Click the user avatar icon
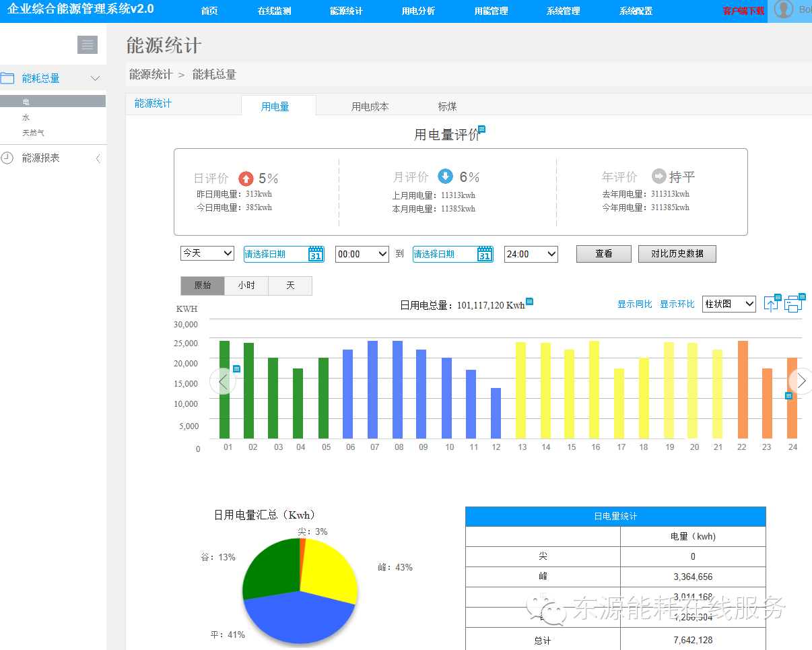This screenshot has width=812, height=650. [x=783, y=10]
